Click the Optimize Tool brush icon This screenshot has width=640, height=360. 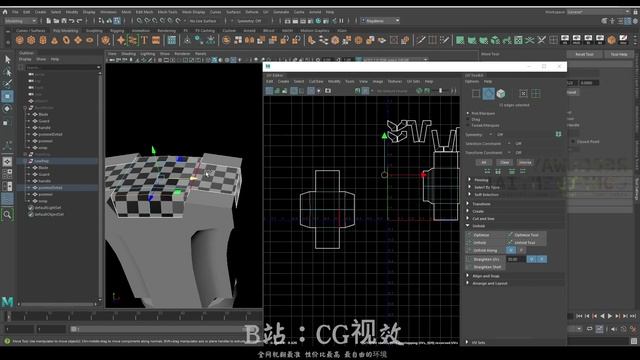[x=510, y=235]
